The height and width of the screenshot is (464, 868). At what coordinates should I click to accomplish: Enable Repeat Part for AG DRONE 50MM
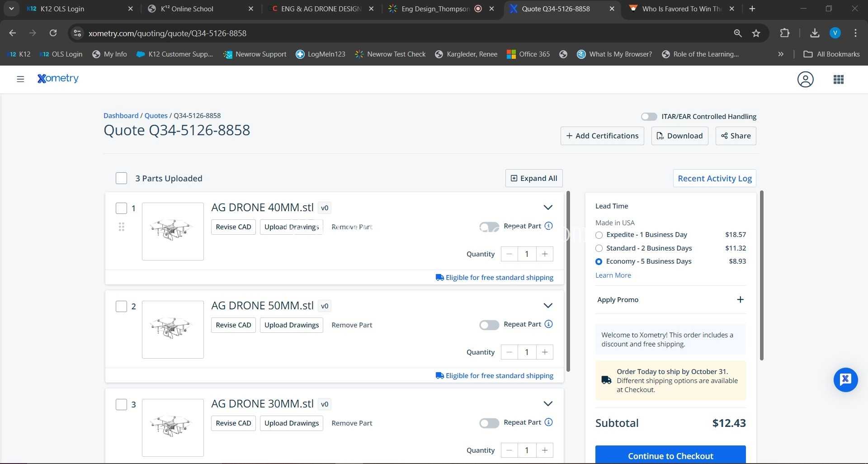coord(489,325)
